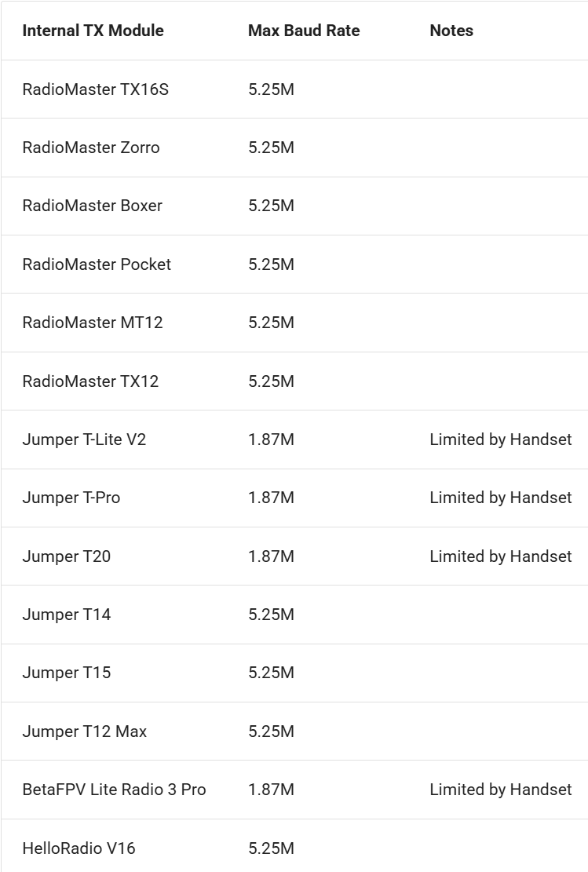The image size is (588, 872).
Task: Click the Notes column header
Action: [x=451, y=31]
